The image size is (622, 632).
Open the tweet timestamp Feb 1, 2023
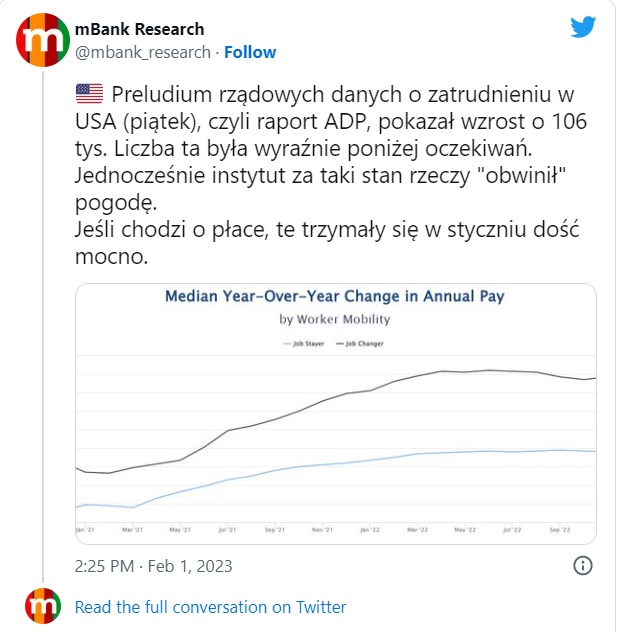[x=154, y=566]
